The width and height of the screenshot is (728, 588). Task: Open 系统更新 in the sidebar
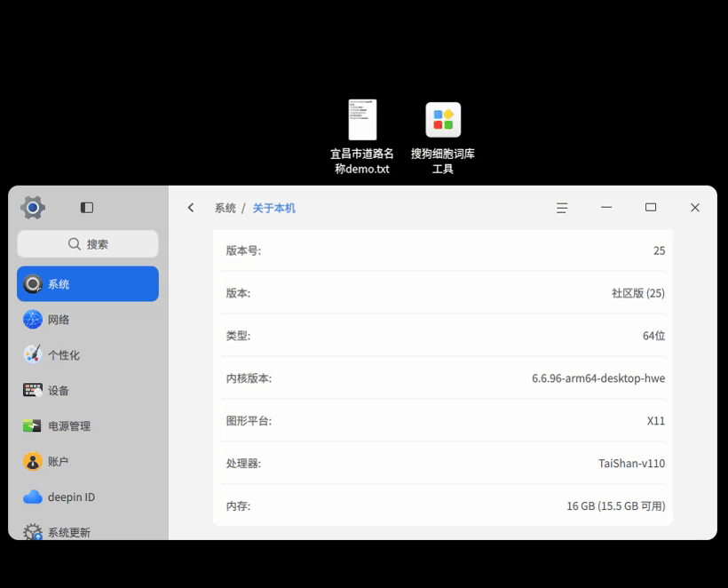point(88,530)
